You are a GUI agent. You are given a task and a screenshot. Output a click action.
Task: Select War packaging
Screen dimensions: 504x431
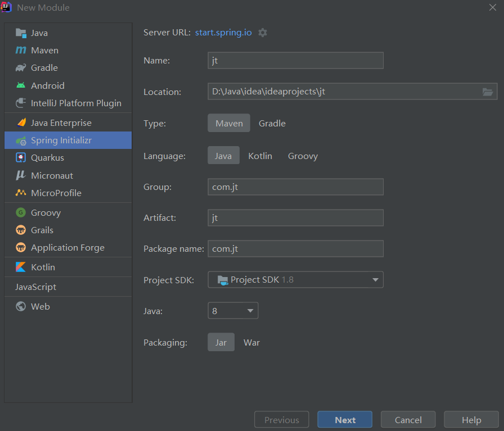pos(251,342)
